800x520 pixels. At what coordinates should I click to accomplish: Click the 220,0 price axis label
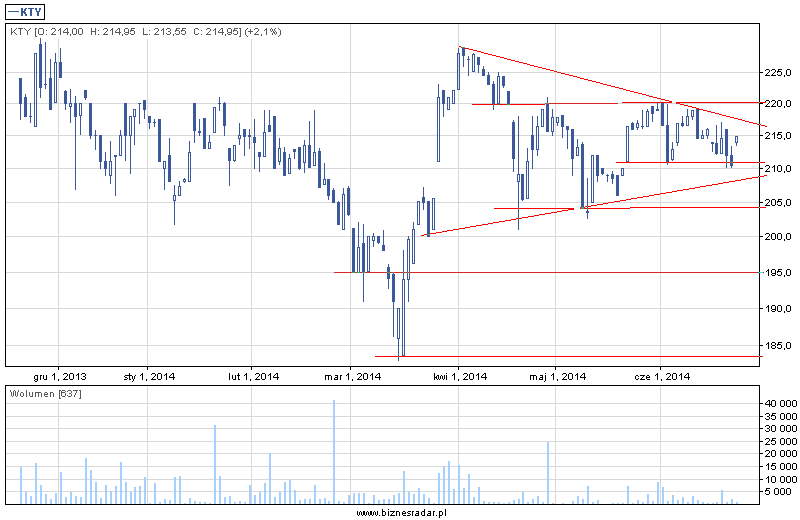(x=778, y=104)
